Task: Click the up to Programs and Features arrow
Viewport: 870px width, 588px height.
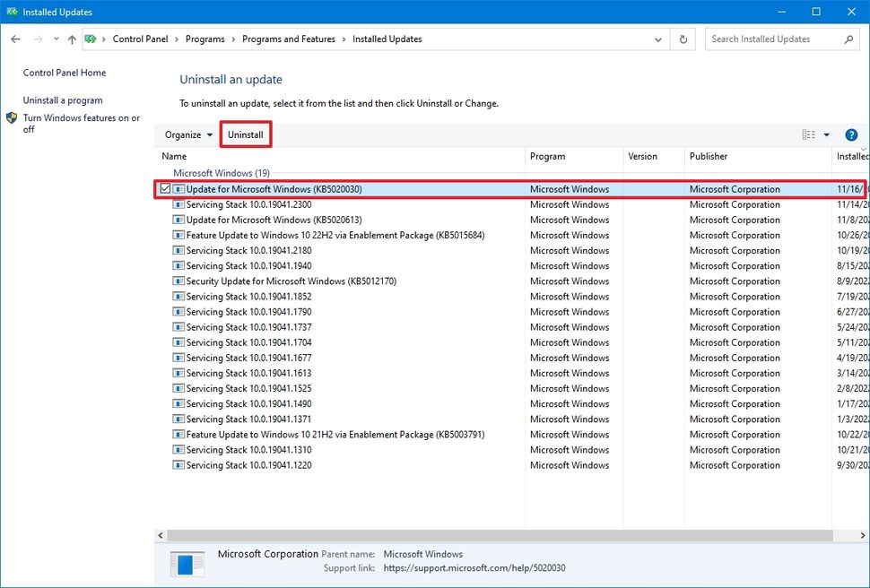Action: tap(72, 39)
